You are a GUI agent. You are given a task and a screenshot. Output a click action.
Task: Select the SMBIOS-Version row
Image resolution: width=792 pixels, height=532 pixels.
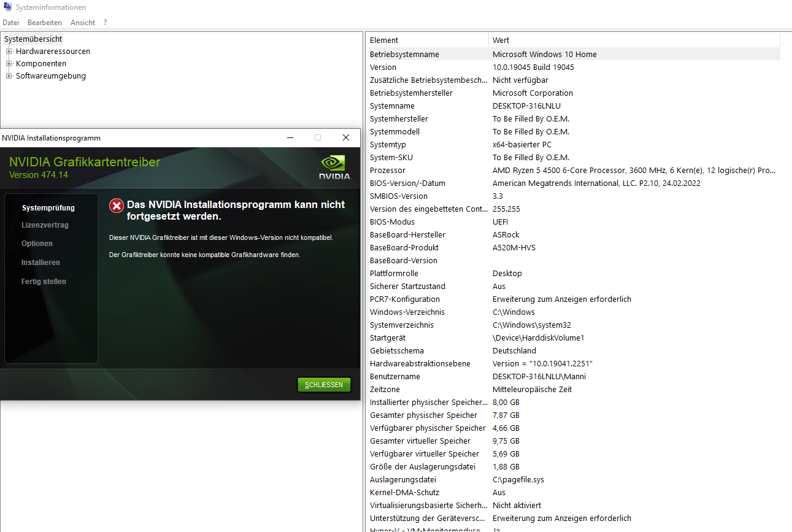point(574,196)
